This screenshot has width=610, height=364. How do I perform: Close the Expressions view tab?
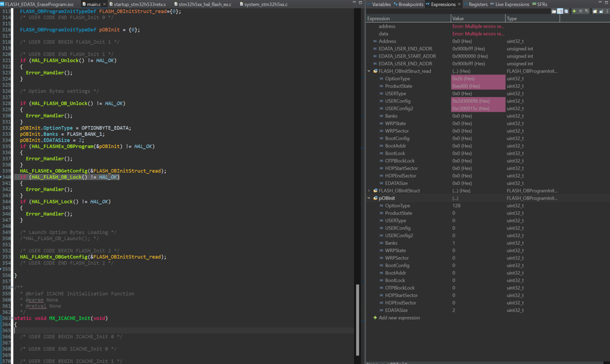pyautogui.click(x=459, y=4)
